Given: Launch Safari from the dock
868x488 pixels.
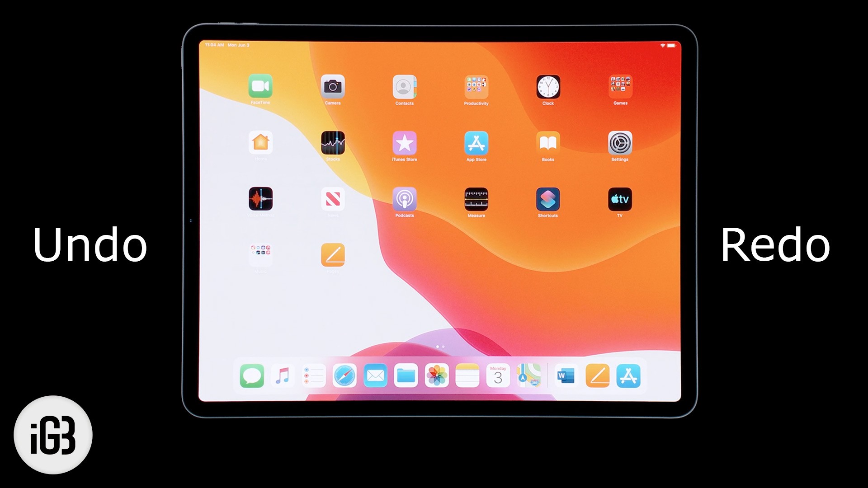Looking at the screenshot, I should (344, 376).
